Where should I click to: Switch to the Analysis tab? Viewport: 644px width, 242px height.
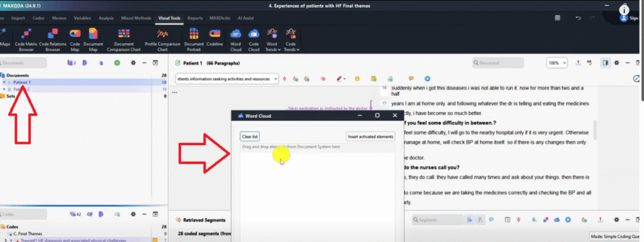pyautogui.click(x=106, y=18)
